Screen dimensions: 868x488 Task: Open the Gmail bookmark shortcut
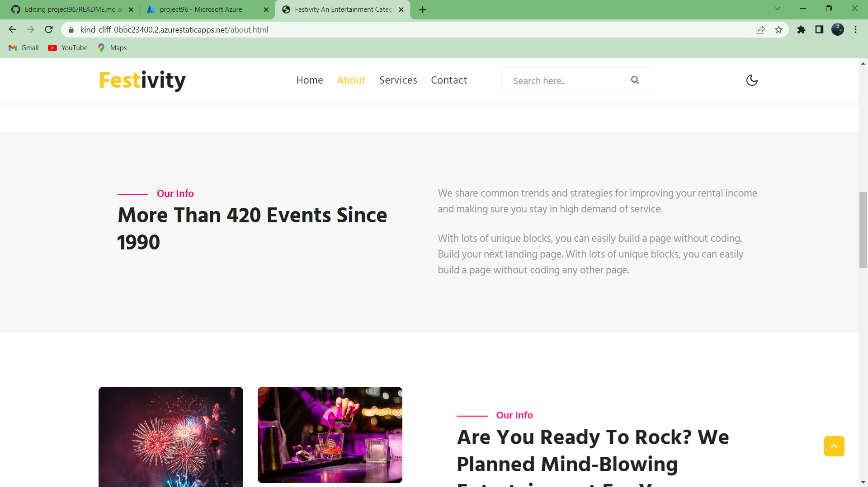[x=23, y=47]
